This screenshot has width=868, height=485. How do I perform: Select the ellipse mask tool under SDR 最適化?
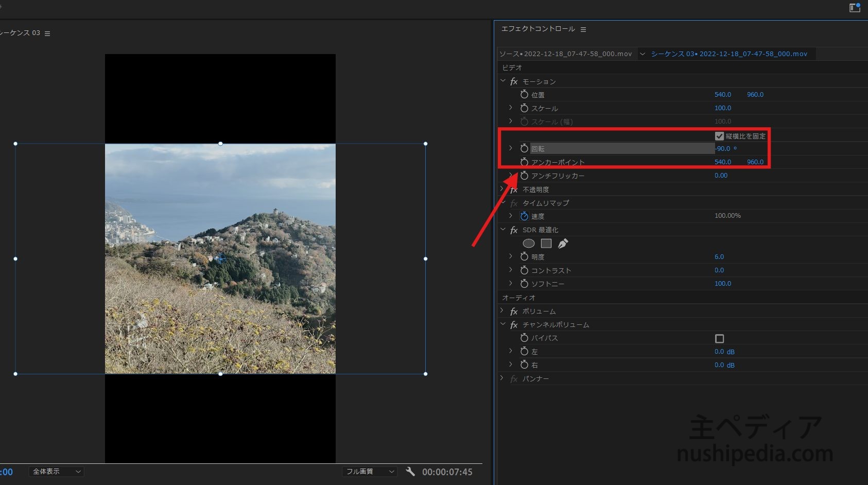(x=528, y=244)
